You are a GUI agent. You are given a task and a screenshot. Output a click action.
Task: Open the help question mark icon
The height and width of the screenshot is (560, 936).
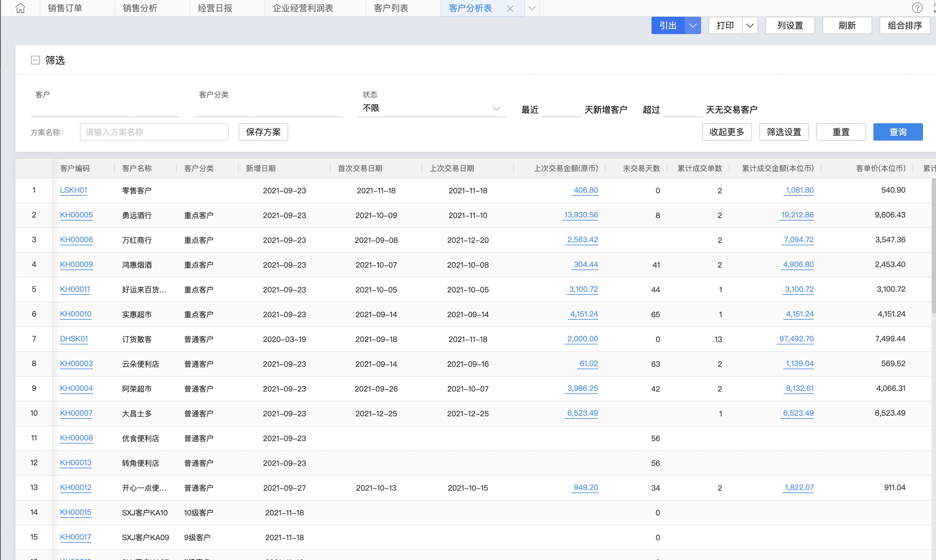(917, 8)
